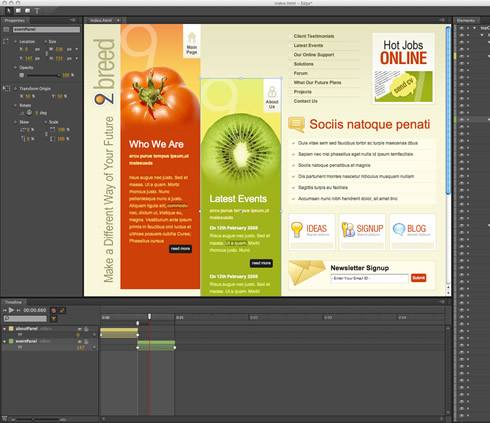Add keyframe diamond for Location
This screenshot has width=490, height=423.
point(15,42)
